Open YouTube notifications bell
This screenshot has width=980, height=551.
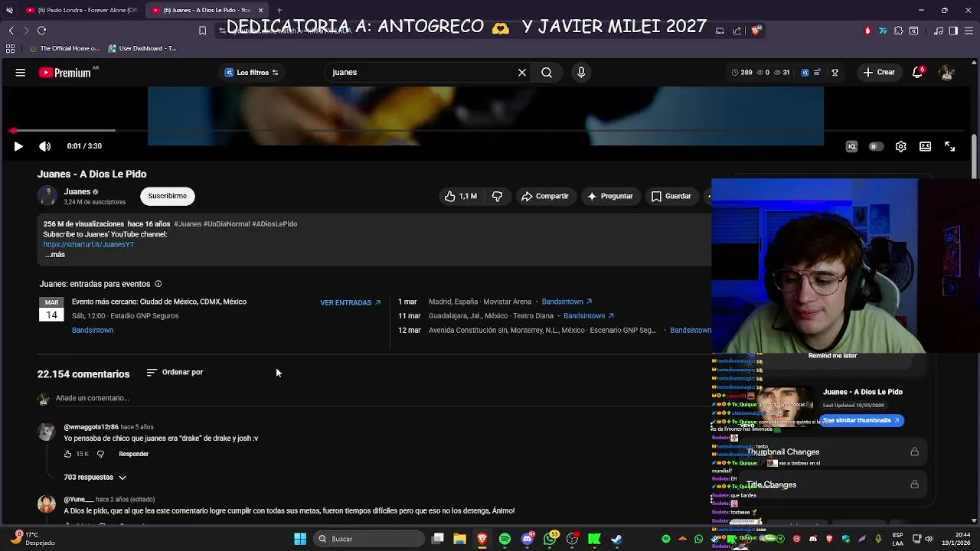917,72
